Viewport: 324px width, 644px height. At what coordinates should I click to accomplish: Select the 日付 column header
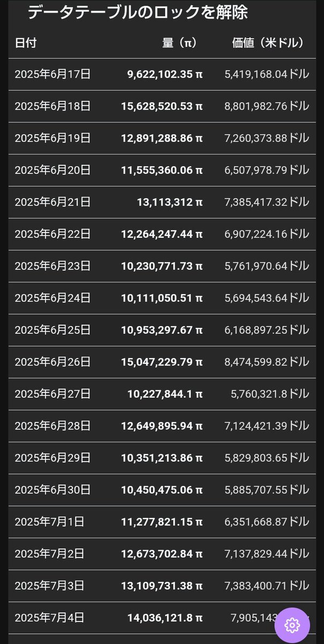point(26,43)
